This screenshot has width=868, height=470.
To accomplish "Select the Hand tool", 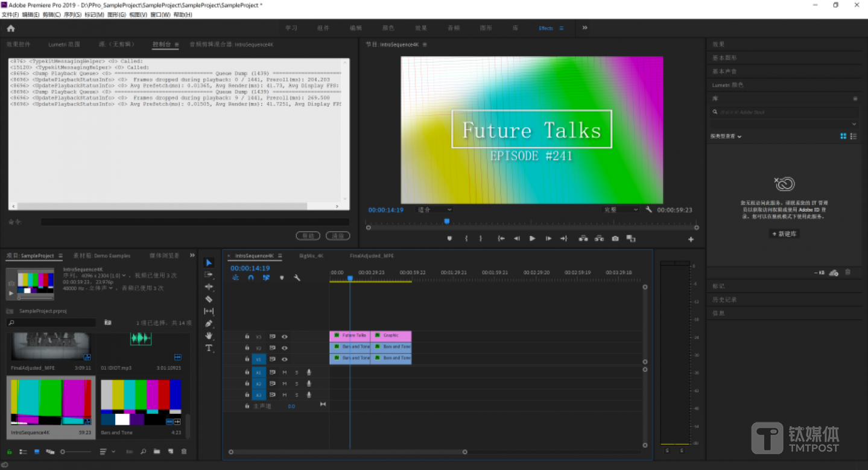I will pos(209,335).
